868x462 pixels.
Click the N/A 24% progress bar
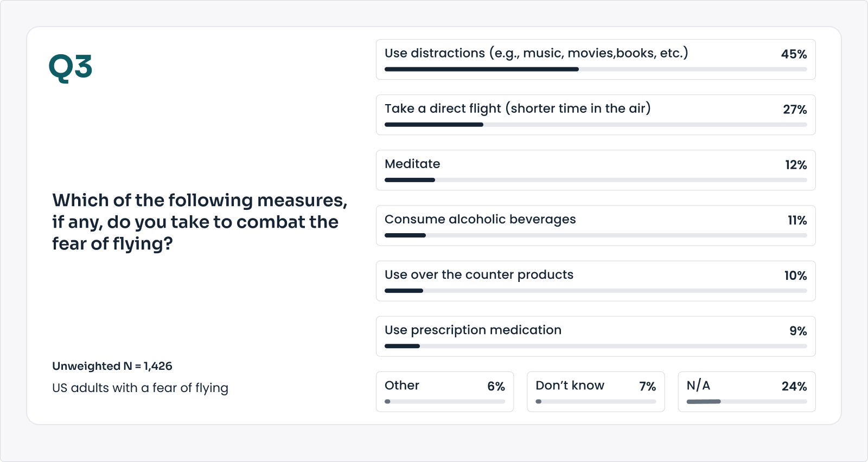(746, 402)
